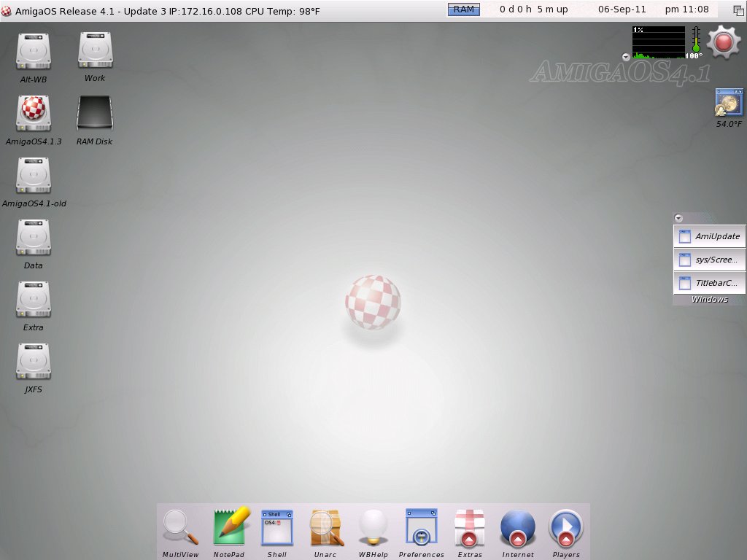Click the weather moon docky icon
The width and height of the screenshot is (747, 560).
729,102
